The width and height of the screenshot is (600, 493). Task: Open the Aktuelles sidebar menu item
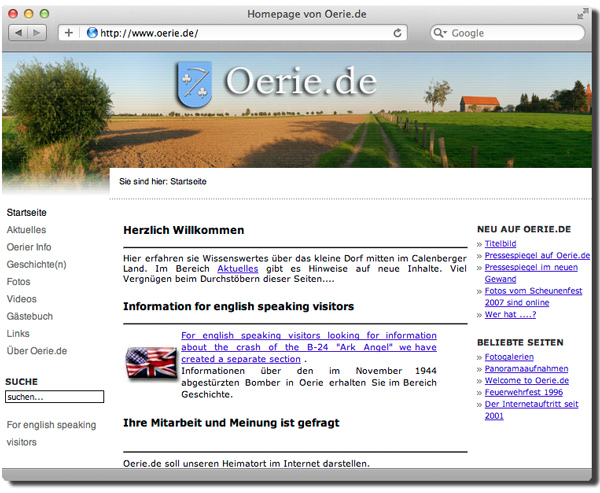pos(26,230)
